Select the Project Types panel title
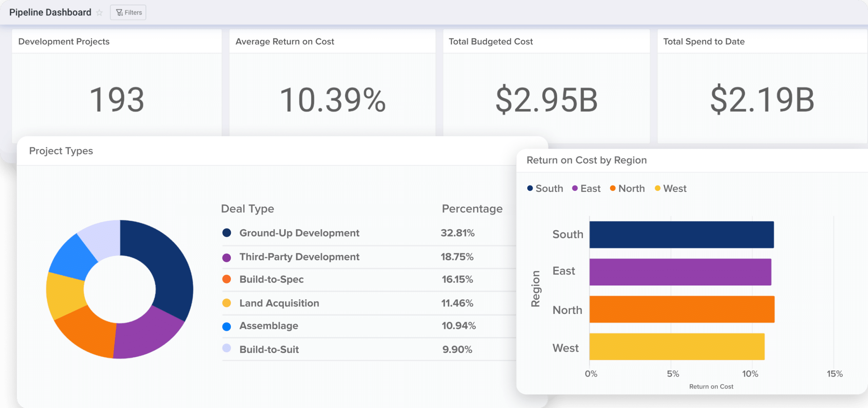Viewport: 868px width, 408px height. click(61, 151)
